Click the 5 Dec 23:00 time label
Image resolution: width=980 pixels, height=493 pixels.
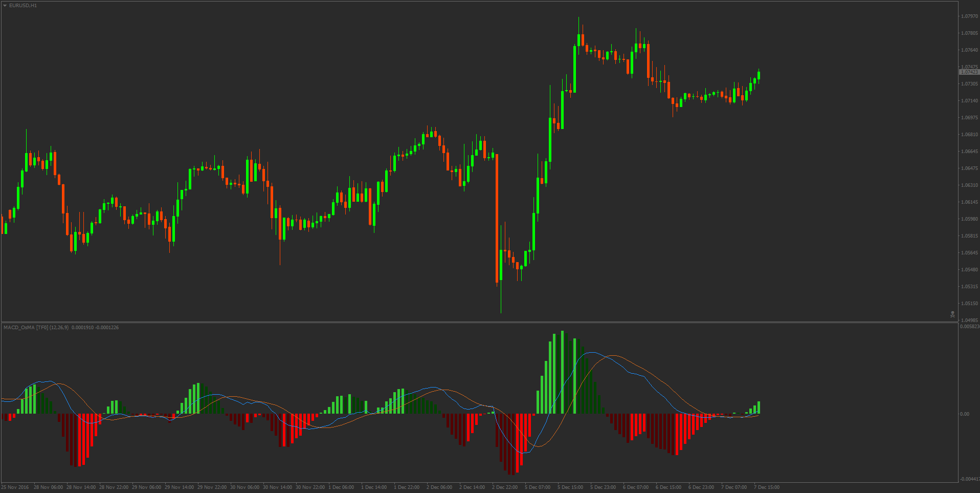click(603, 487)
